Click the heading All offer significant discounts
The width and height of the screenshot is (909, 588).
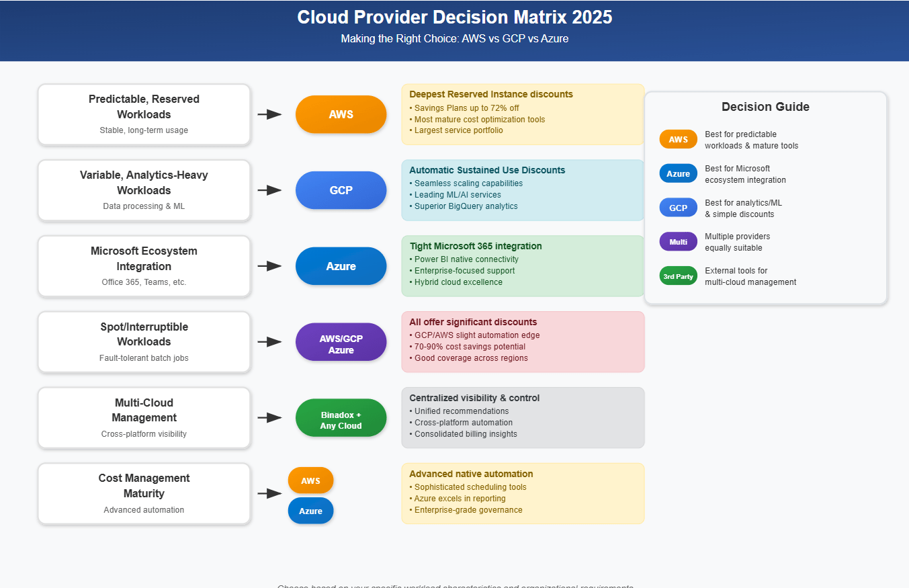[473, 322]
